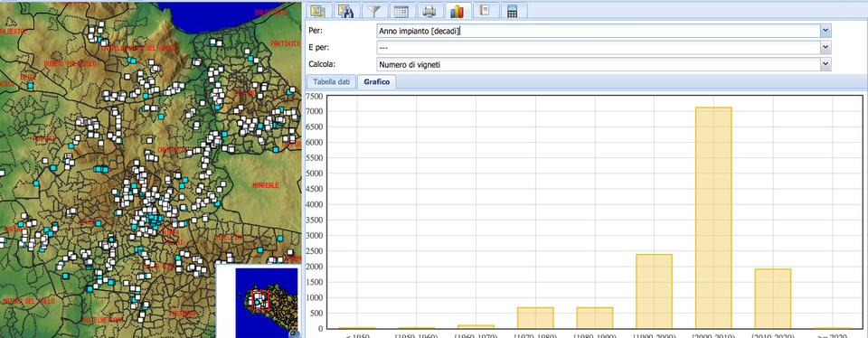Click the MONREALE label on the map
Image resolution: width=868 pixels, height=338 pixels.
pos(266,185)
